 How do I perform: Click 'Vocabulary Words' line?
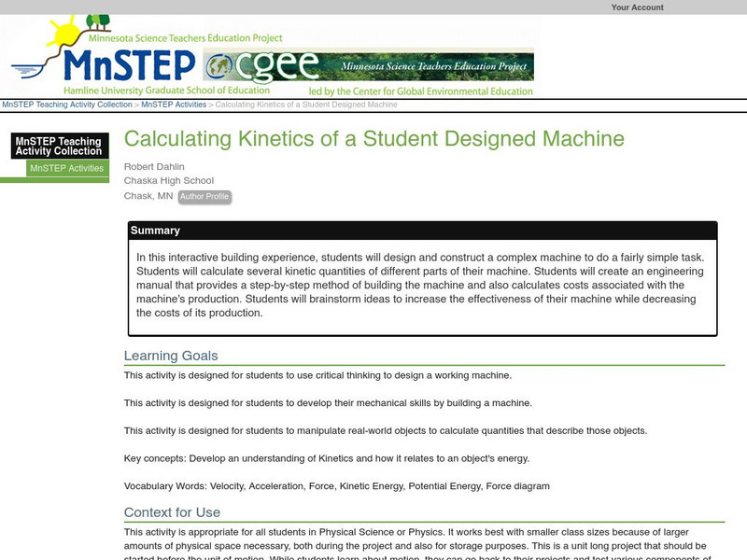click(337, 486)
